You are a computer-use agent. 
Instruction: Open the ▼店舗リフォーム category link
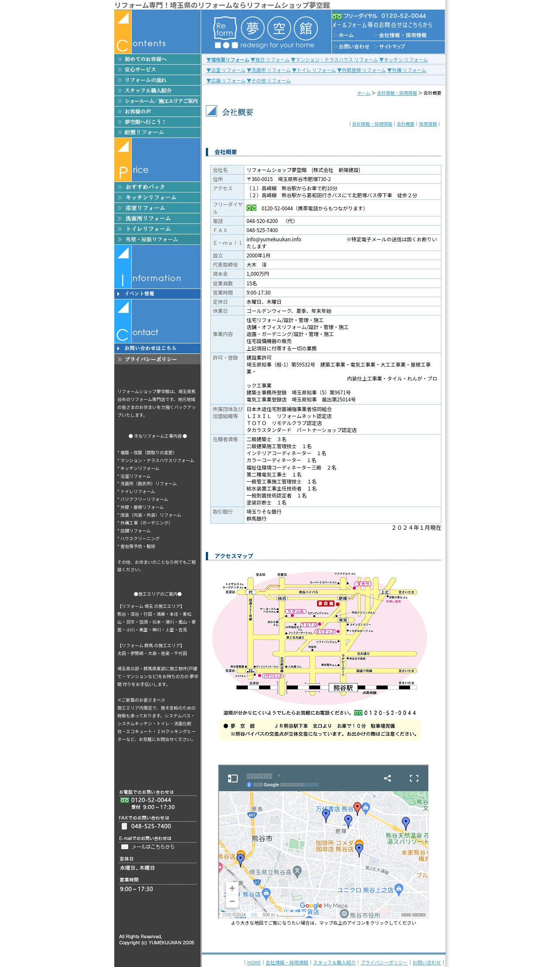(x=226, y=81)
